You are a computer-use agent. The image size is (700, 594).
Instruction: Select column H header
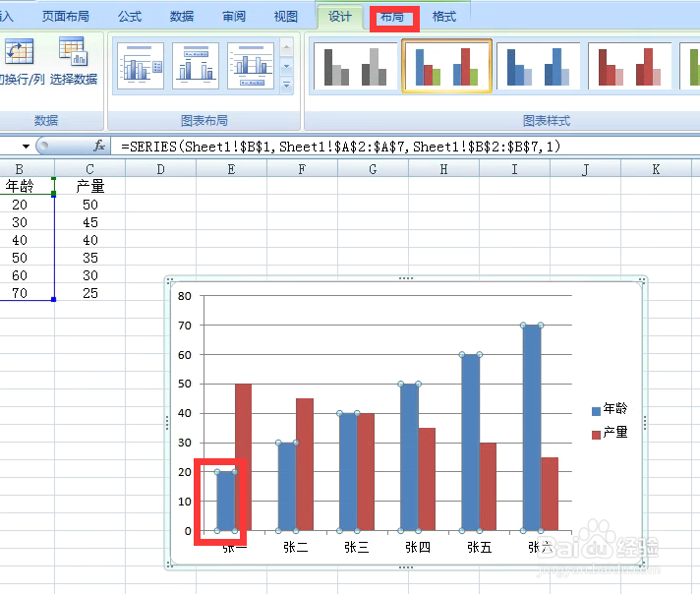pyautogui.click(x=443, y=169)
